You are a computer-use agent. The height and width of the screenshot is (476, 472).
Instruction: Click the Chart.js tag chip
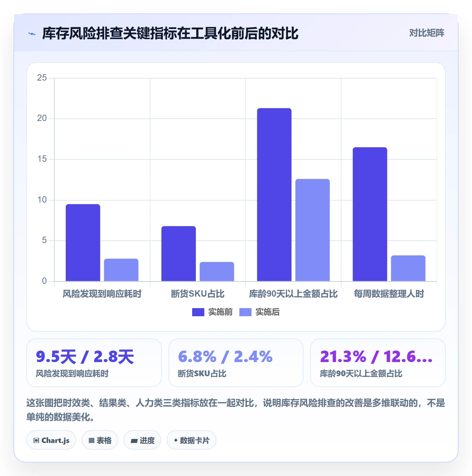51,440
